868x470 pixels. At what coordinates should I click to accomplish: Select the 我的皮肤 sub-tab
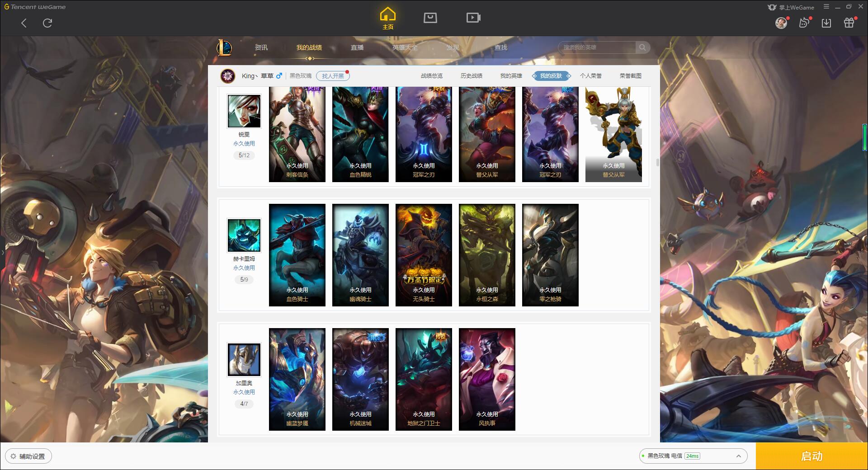pos(551,76)
